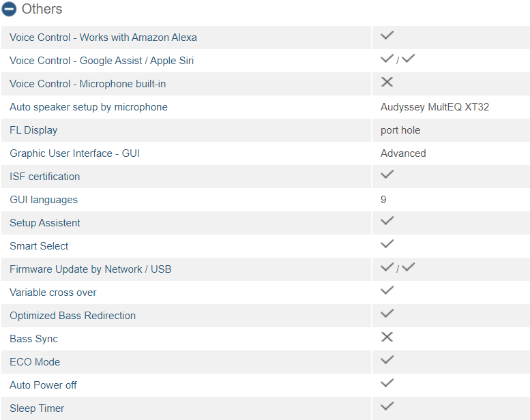Click the Microphone built-in cross icon
Screen dimensions: 530x420
[387, 82]
